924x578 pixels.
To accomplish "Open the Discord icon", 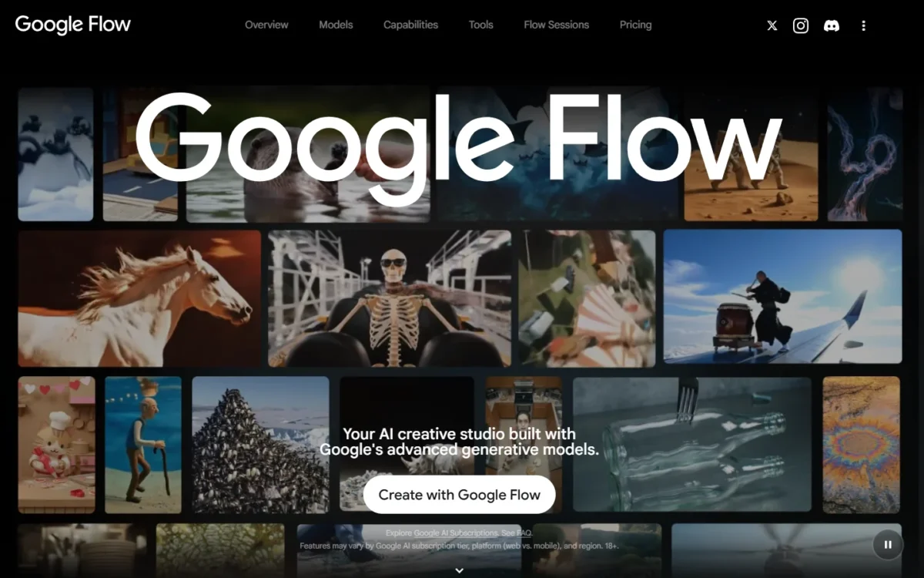I will [832, 25].
